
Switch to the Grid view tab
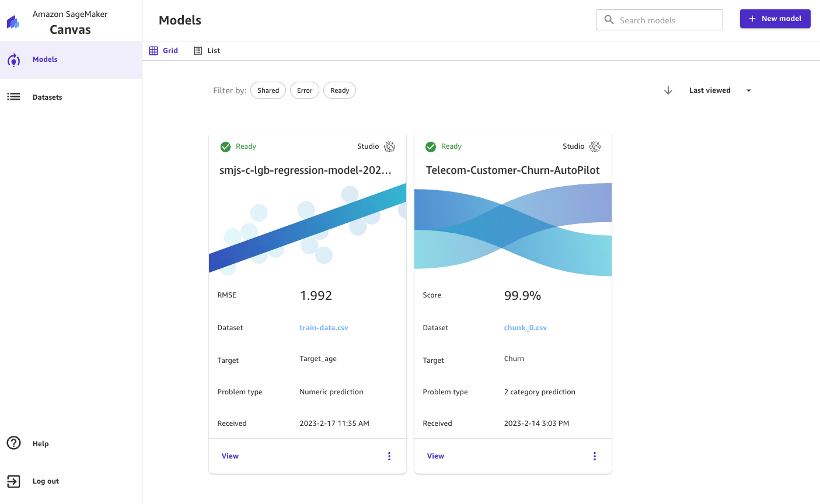pos(163,51)
